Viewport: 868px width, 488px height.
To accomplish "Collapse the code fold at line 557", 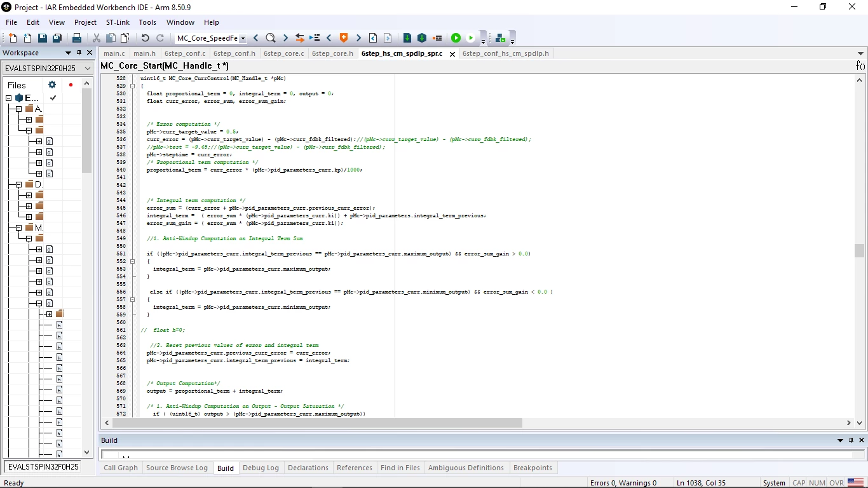I will tap(133, 299).
